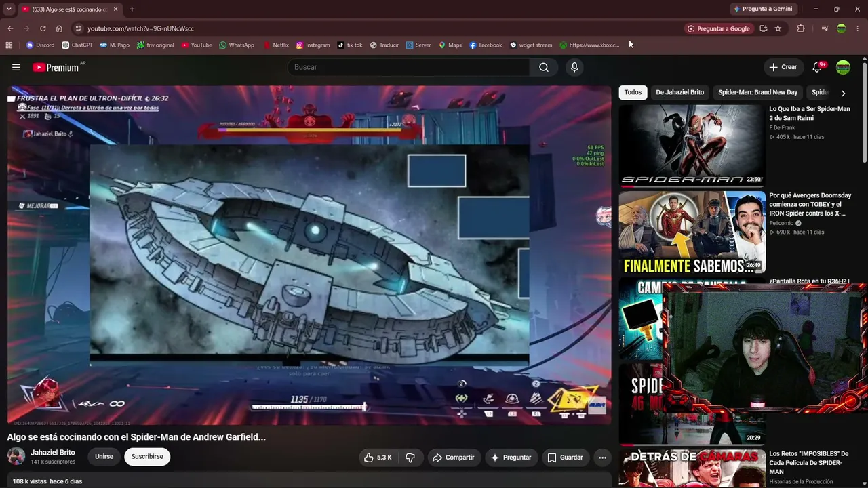Open the browser home page button
The image size is (868, 488).
coord(59,28)
